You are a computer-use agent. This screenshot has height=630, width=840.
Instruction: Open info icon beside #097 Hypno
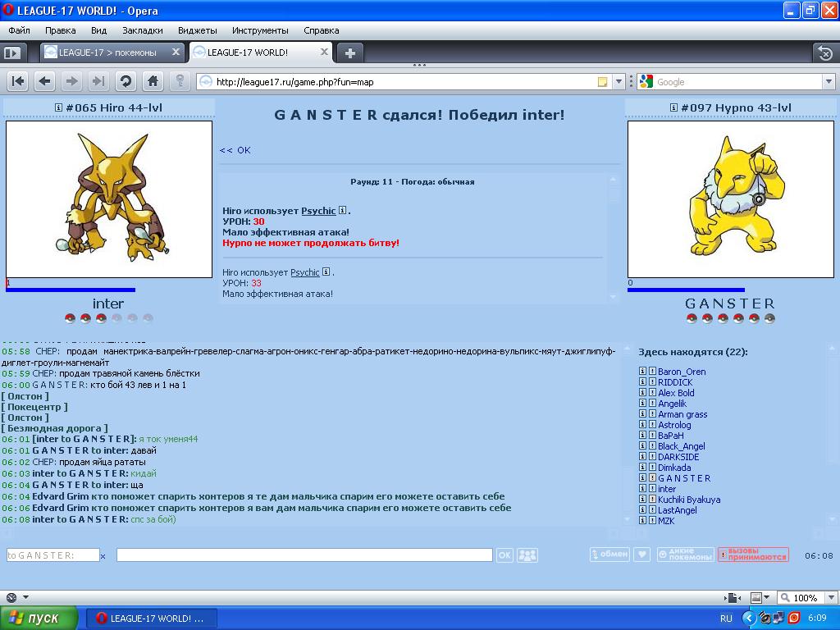[673, 107]
